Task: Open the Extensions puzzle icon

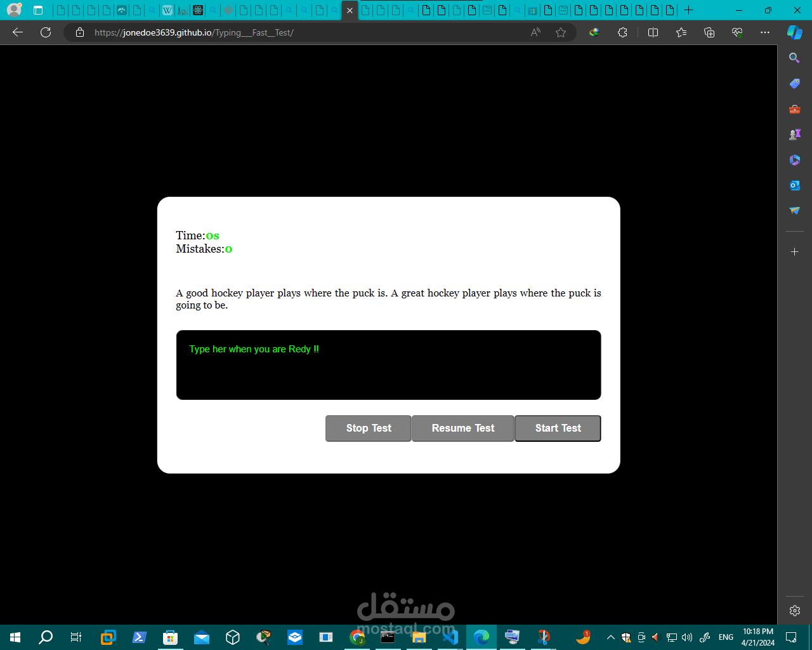Action: coord(622,32)
